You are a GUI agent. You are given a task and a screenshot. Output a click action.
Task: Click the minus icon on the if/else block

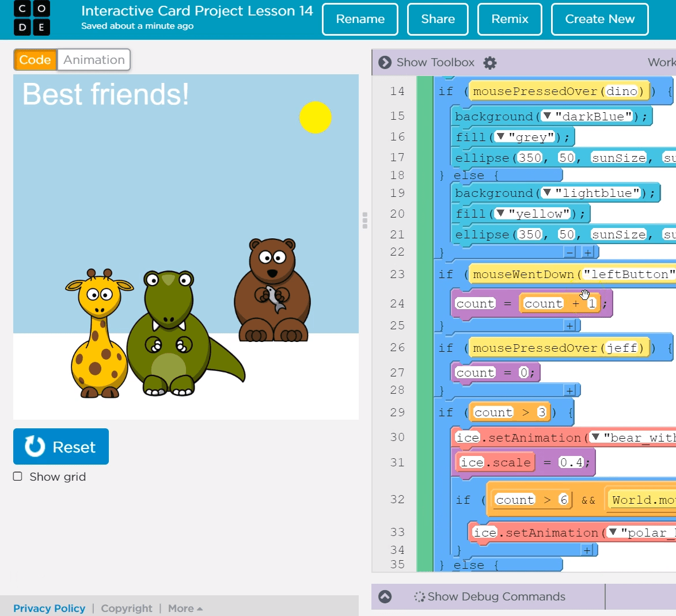click(x=571, y=252)
